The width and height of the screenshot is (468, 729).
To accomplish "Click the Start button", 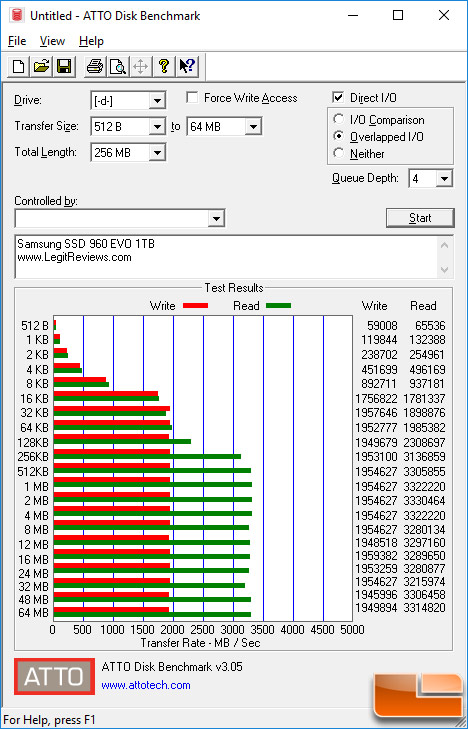I will coord(420,218).
